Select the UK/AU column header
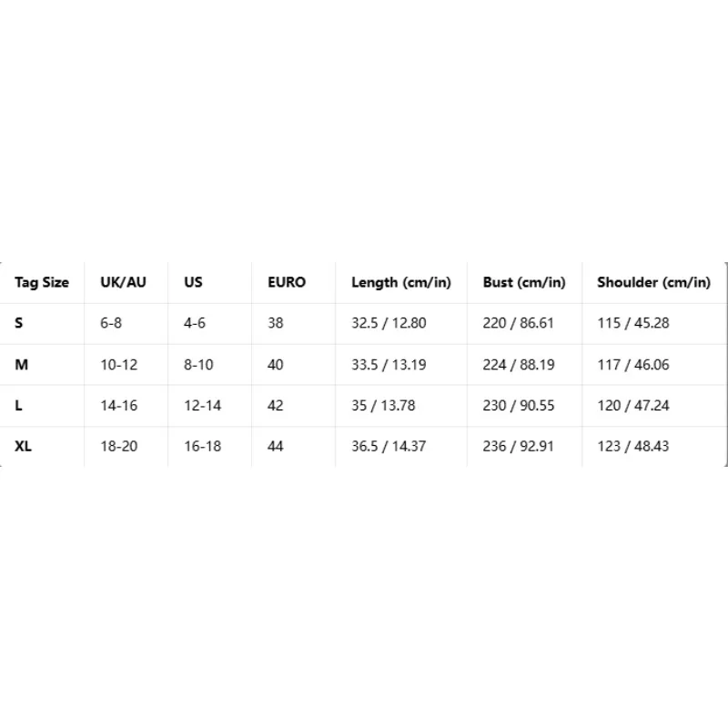Screen dimensions: 728x728 tap(123, 282)
